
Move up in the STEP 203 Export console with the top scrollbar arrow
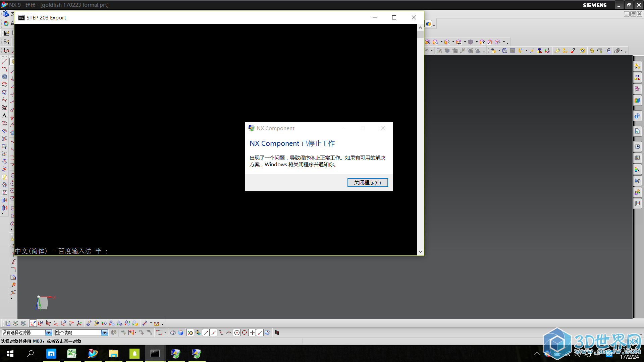(x=420, y=28)
